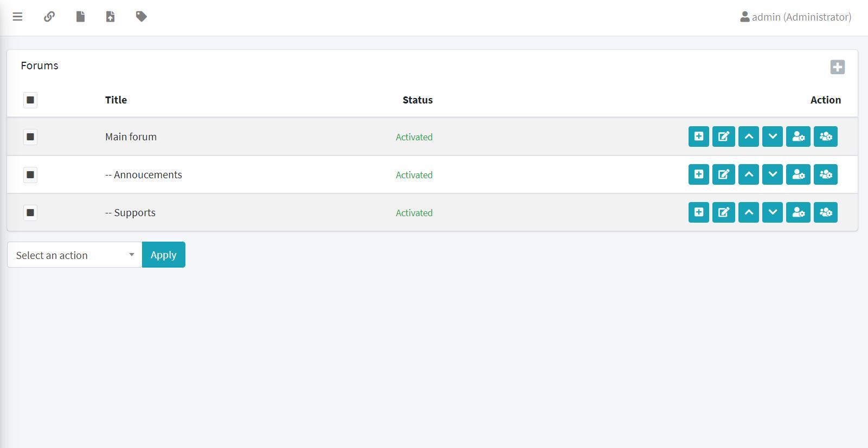Open the 'Select an action' dropdown
Viewport: 868px width, 448px height.
click(x=74, y=255)
